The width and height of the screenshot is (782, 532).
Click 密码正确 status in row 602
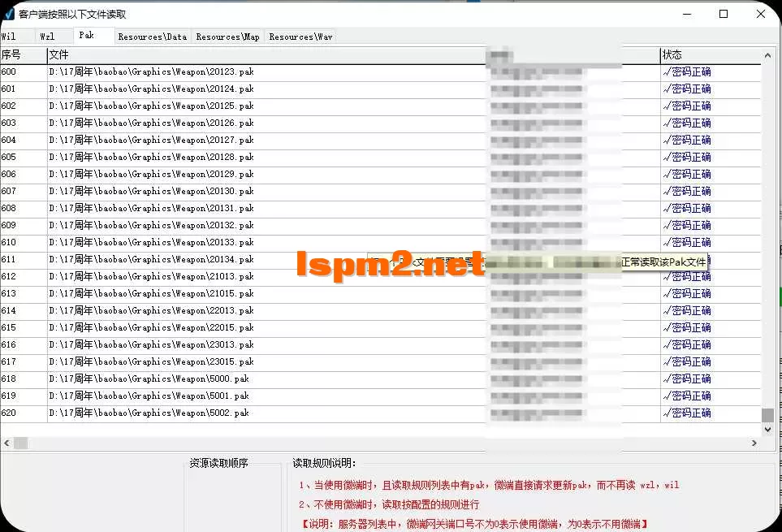coord(687,106)
